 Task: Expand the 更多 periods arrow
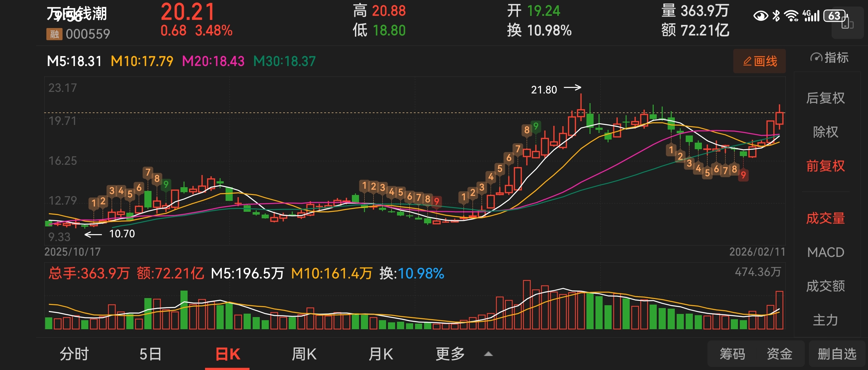488,354
